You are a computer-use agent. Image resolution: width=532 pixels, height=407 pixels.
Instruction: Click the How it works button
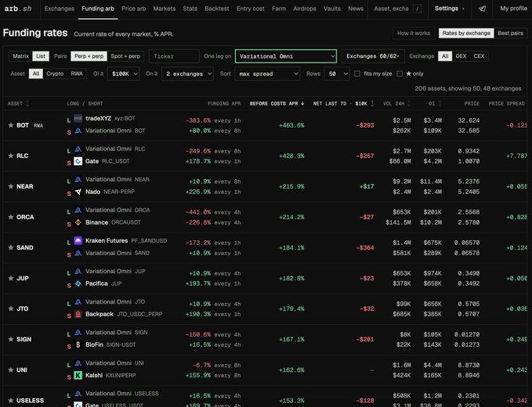[x=414, y=33]
